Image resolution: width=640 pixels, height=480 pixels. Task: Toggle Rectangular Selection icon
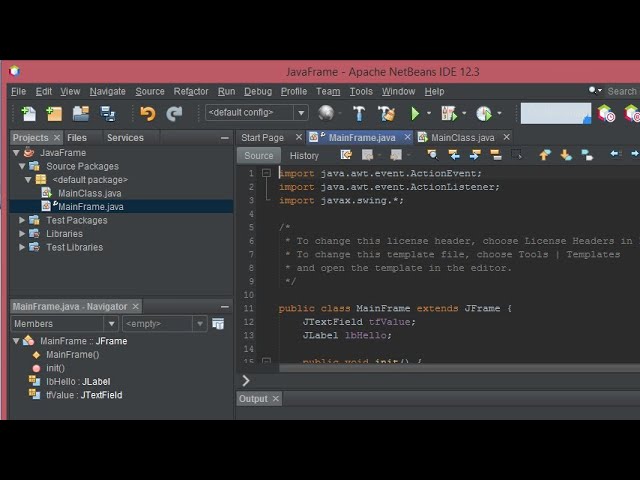pyautogui.click(x=517, y=155)
